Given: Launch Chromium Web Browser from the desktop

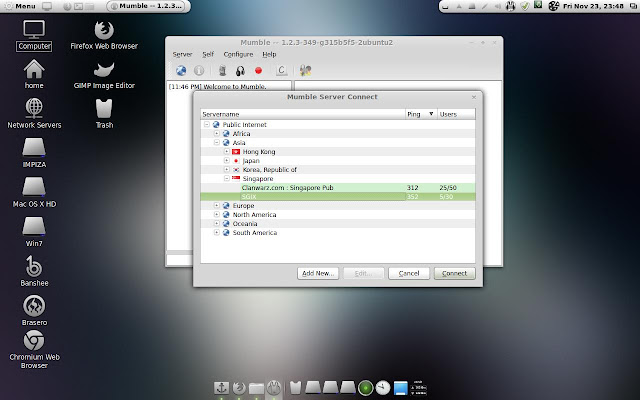Looking at the screenshot, I should (x=34, y=350).
